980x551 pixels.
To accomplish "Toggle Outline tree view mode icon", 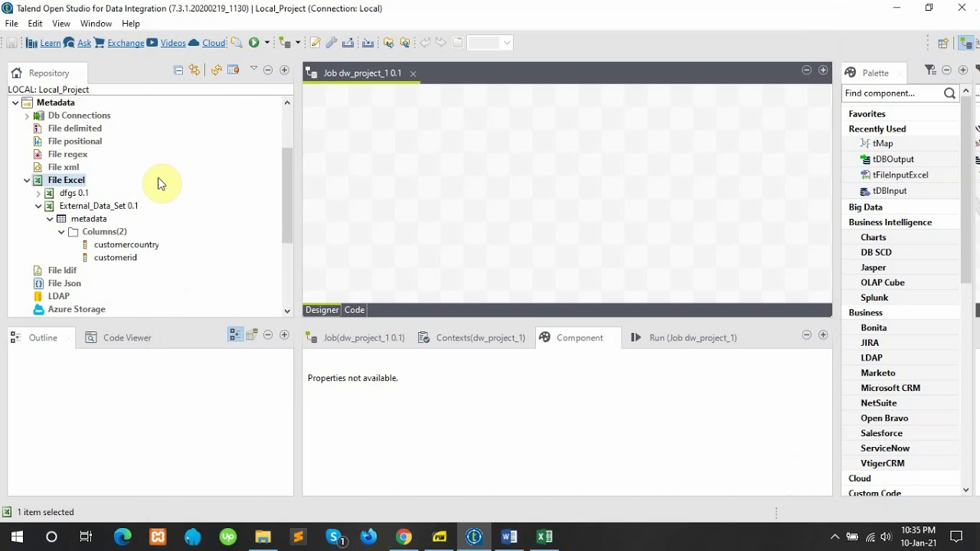I will tap(235, 335).
